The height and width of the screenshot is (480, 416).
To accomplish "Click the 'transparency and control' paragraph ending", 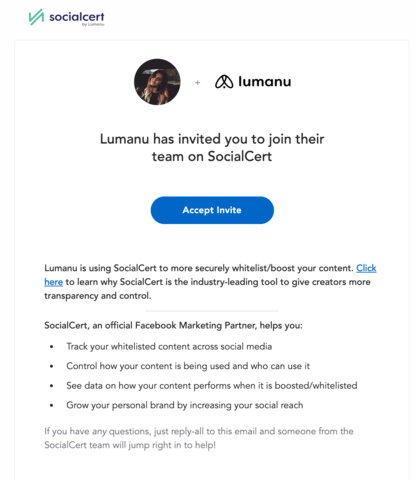I will tap(98, 296).
